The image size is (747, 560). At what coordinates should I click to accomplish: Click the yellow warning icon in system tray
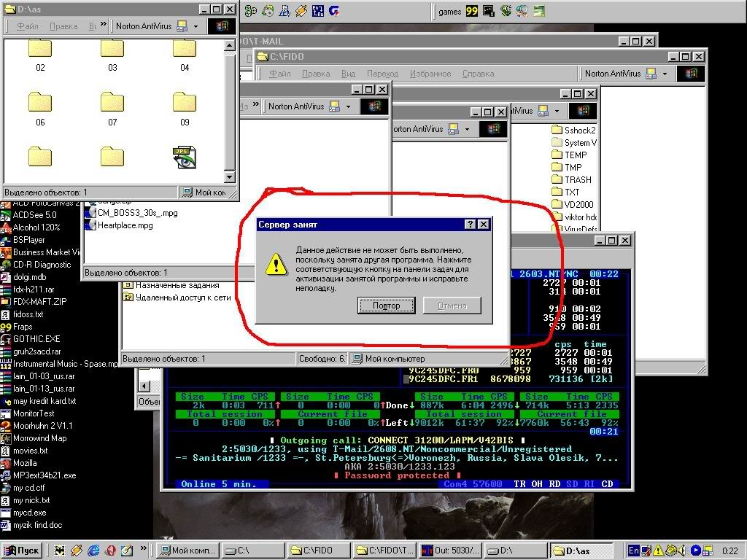coord(657,551)
